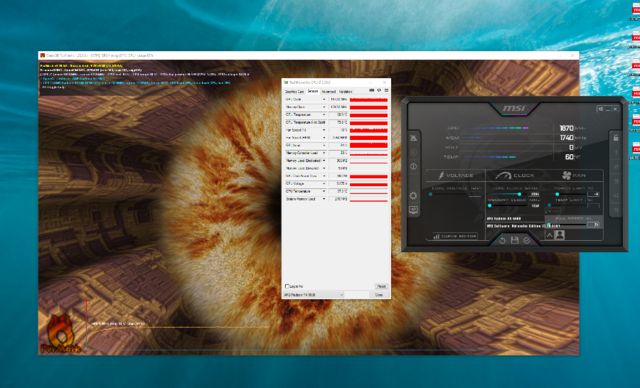Enable the Log to file checkbox

coord(287,286)
